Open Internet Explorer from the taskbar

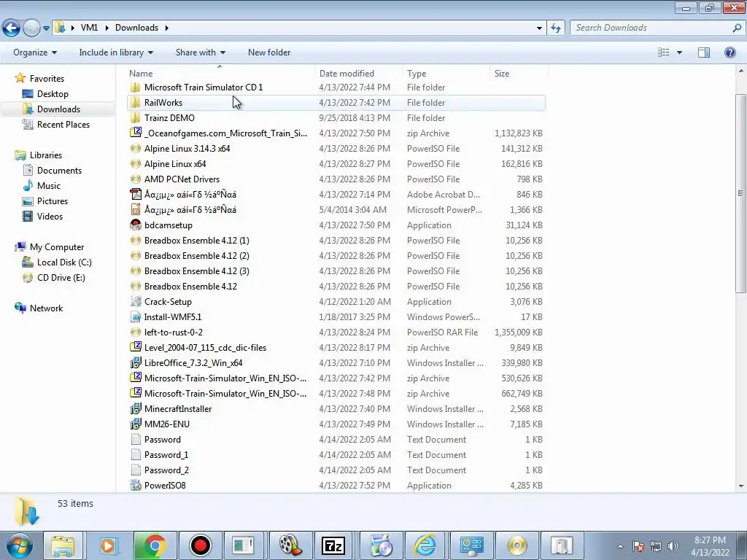coord(425,545)
